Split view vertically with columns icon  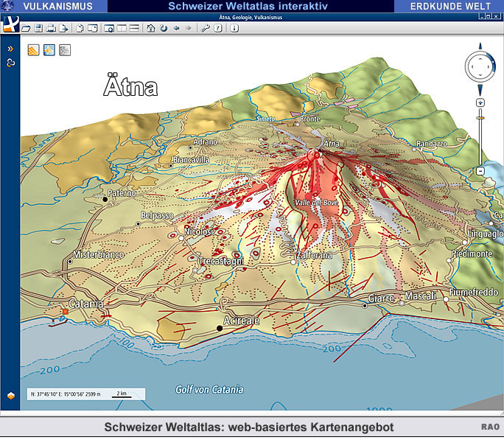click(122, 28)
